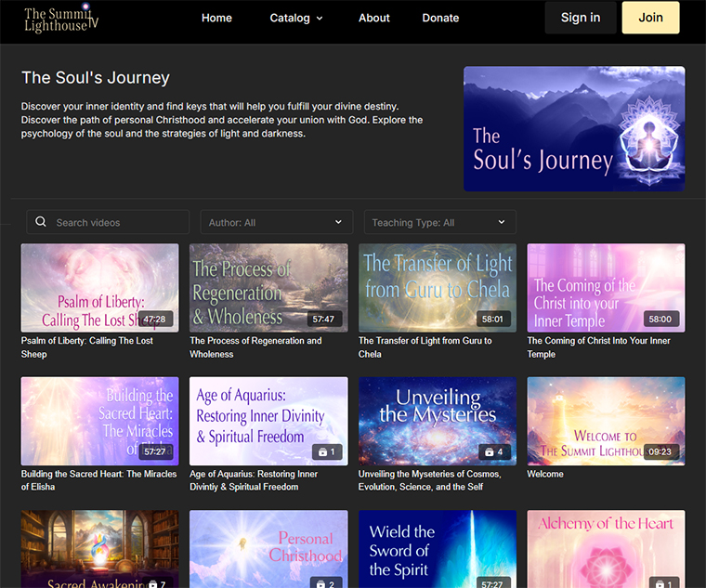Click the collection badge on Unveiling the Mysteries
The width and height of the screenshot is (706, 588).
click(494, 451)
